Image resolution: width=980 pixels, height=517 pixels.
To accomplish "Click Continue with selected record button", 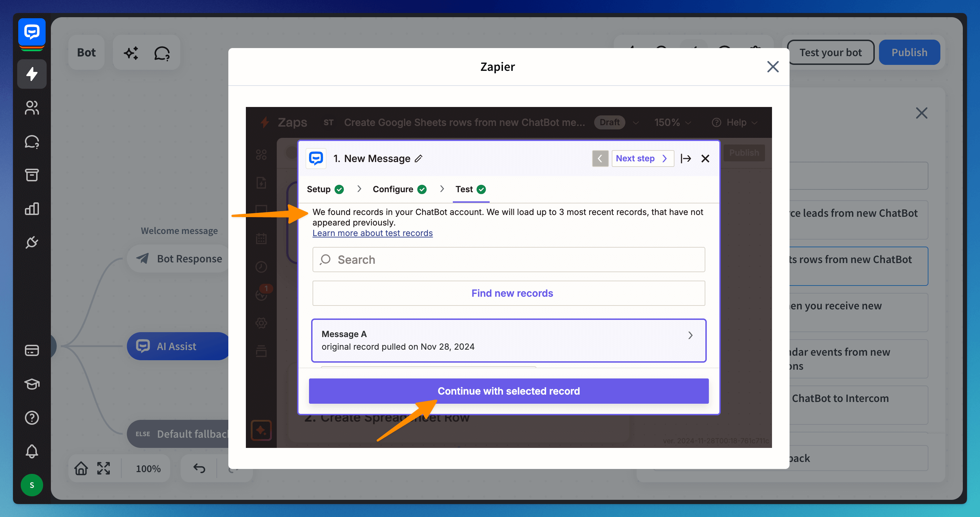I will (508, 391).
